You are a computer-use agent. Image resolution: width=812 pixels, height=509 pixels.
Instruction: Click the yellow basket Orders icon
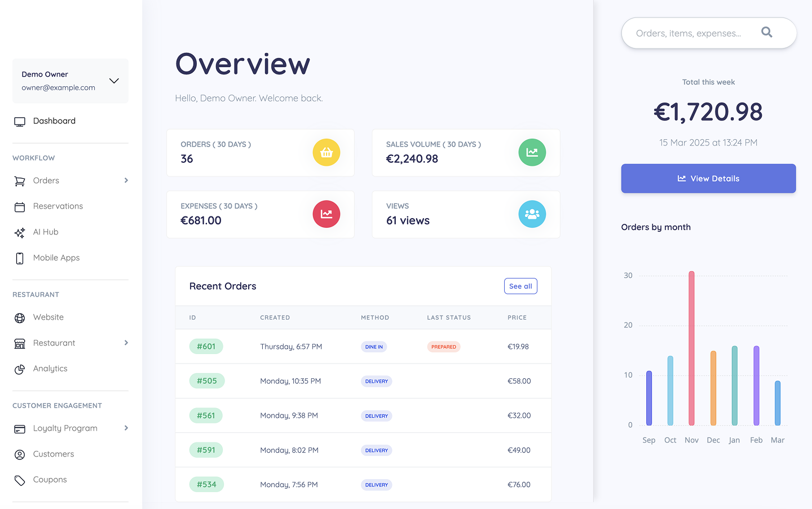coord(326,153)
